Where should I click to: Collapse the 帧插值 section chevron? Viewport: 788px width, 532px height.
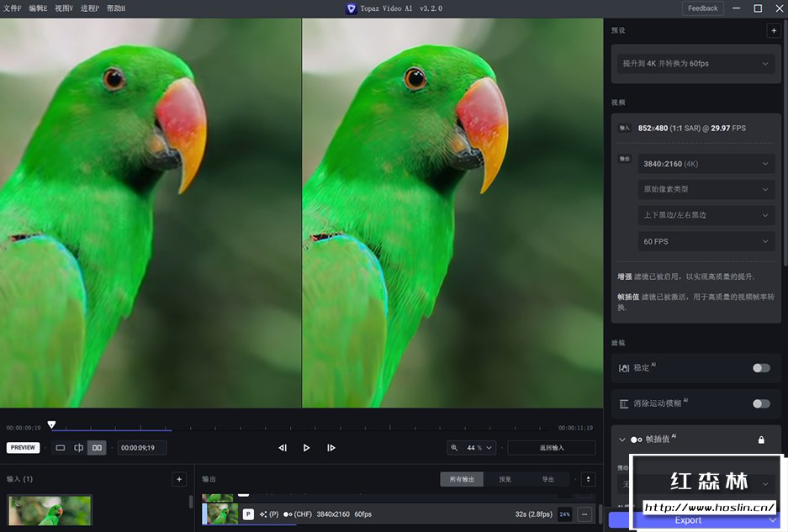[x=622, y=440]
